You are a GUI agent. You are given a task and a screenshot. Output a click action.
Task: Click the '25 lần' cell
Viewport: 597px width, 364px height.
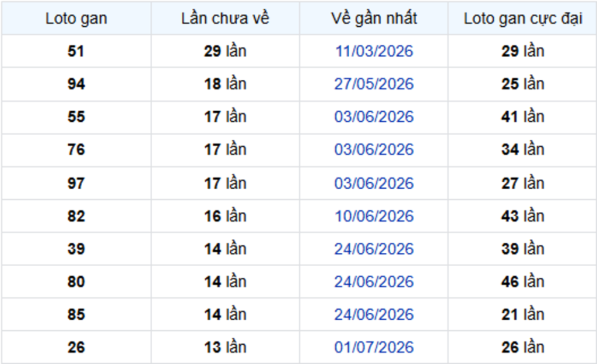pyautogui.click(x=523, y=84)
